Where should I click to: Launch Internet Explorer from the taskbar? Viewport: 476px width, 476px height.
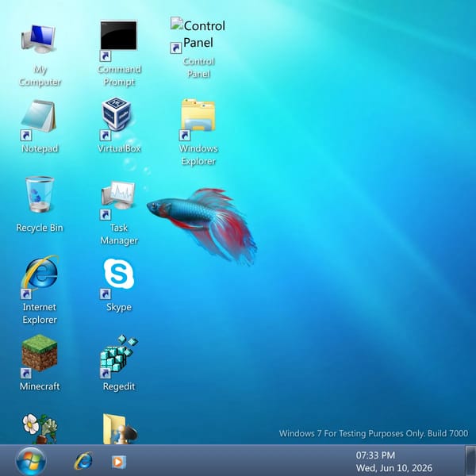(83, 461)
